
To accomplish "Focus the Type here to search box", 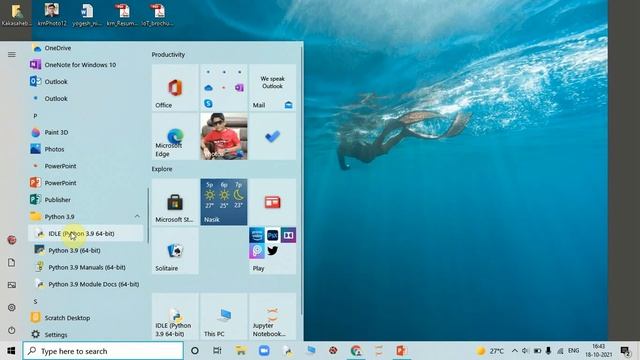I will click(x=103, y=351).
